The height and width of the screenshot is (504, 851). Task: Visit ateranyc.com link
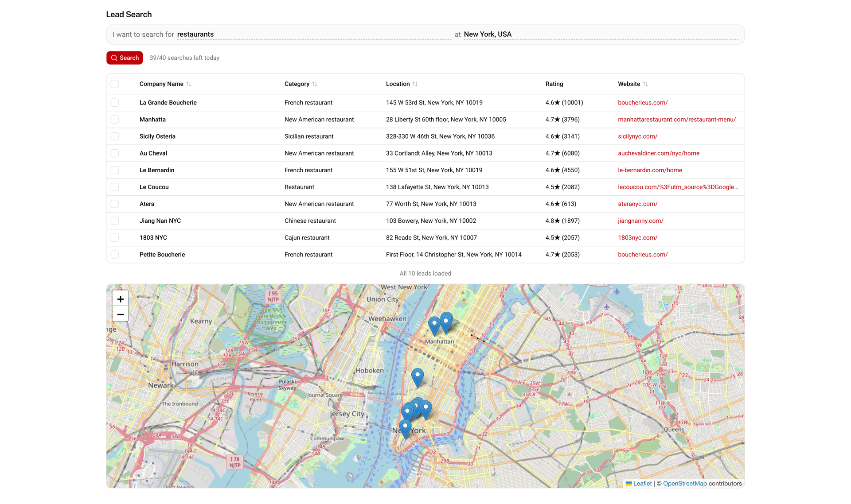637,204
